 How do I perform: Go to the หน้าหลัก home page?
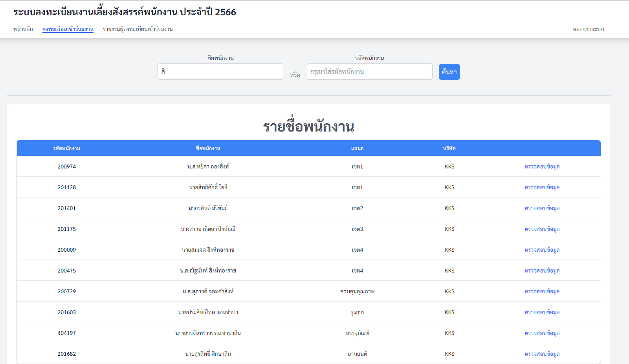point(23,29)
